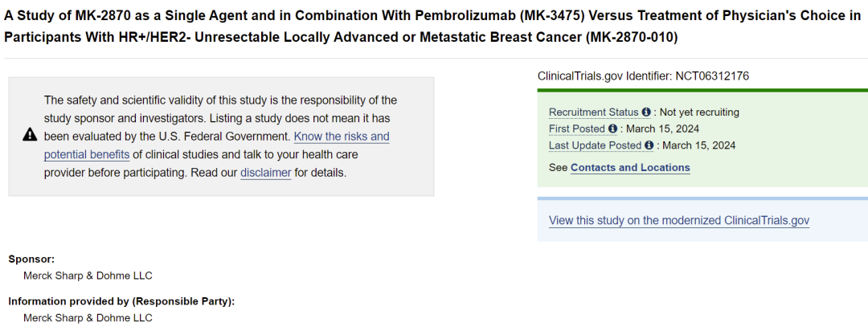Viewport: 868px width, 331px height.
Task: Click Merck Sharp & Dohme LLC under Sponsor
Action: (88, 276)
